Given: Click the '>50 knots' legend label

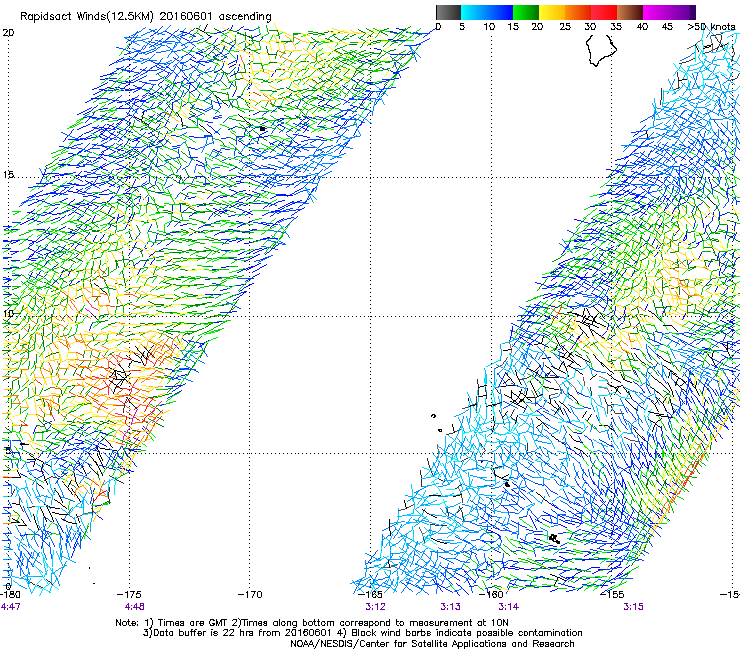Looking at the screenshot, I should click(x=711, y=26).
